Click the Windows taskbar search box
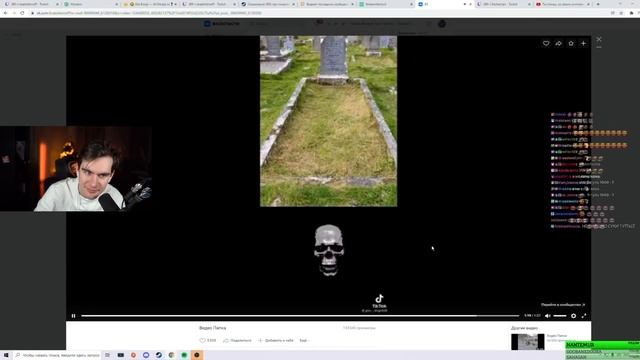640x360 pixels. (57, 355)
